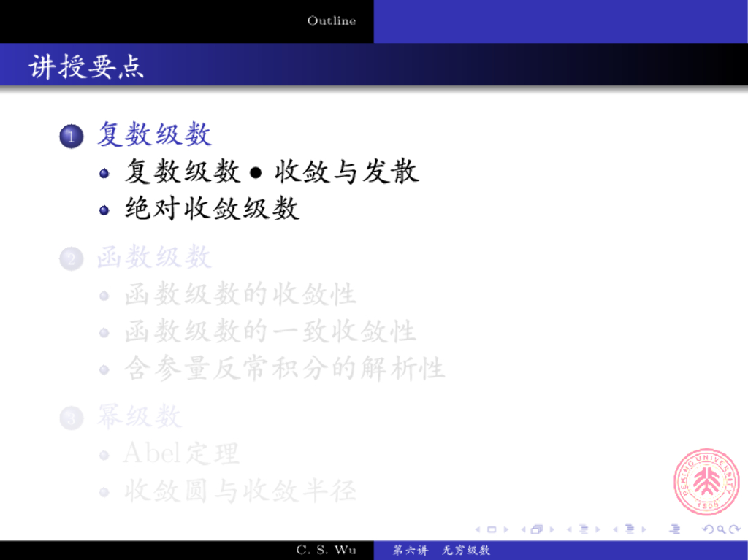Click the section navigation icon
This screenshot has height=560, width=748.
630,529
